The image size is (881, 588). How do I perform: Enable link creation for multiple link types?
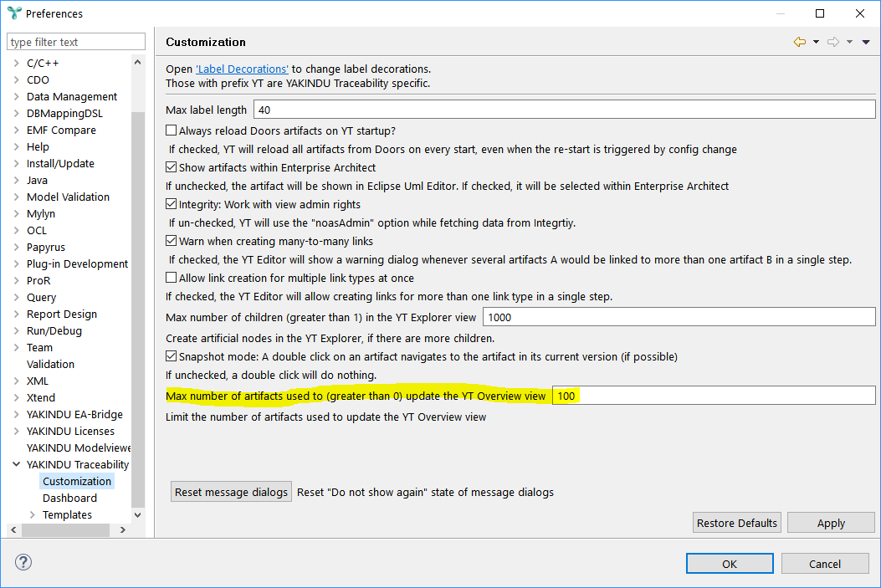[172, 278]
